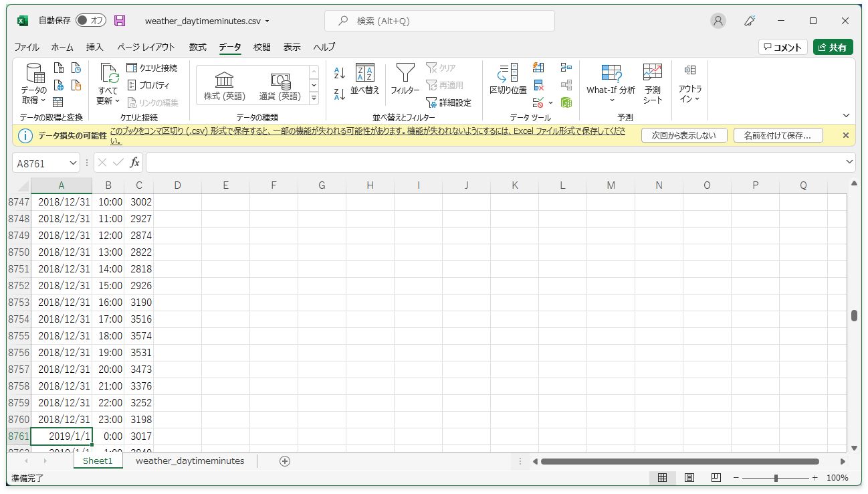Screen dimensions: 868x494
Task: Expand the データの取得 dropdown
Action: click(33, 96)
